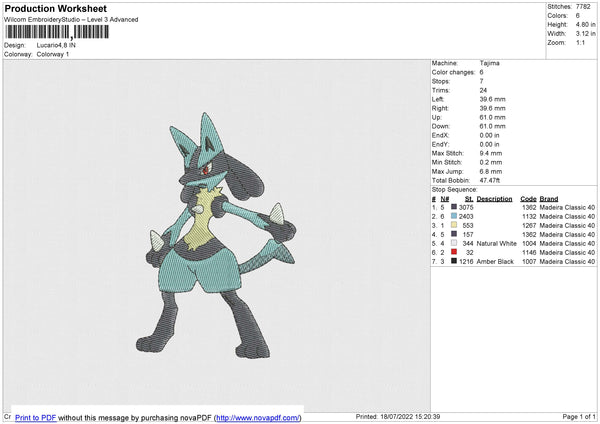Click the Description column header
The width and height of the screenshot is (600, 424).
[494, 199]
